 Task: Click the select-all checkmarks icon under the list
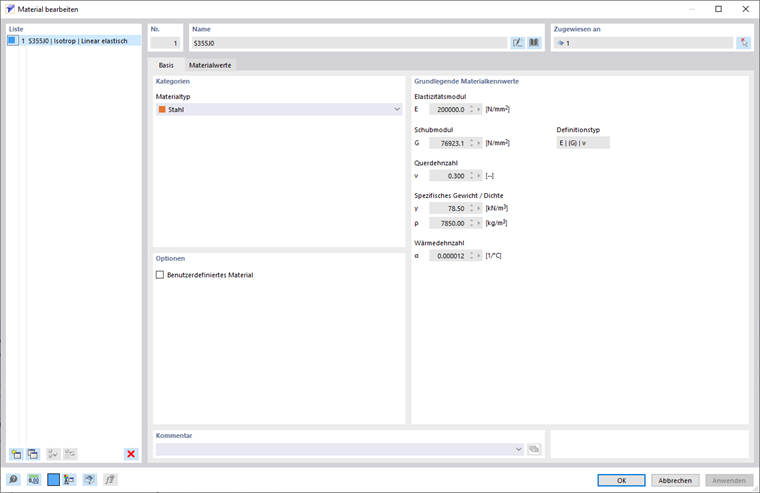click(x=53, y=454)
